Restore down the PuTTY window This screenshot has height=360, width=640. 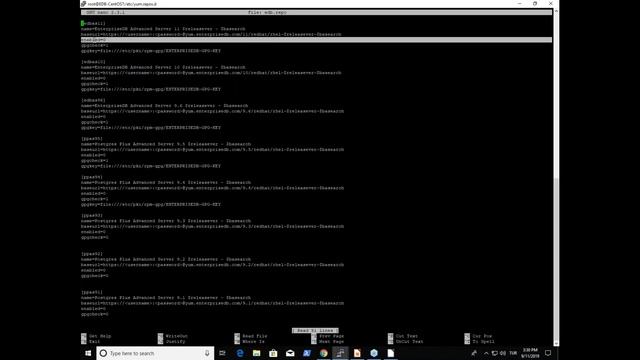[535, 4]
